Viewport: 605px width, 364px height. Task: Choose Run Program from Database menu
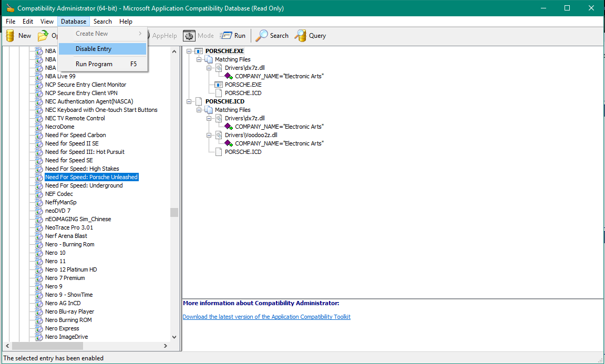102,64
